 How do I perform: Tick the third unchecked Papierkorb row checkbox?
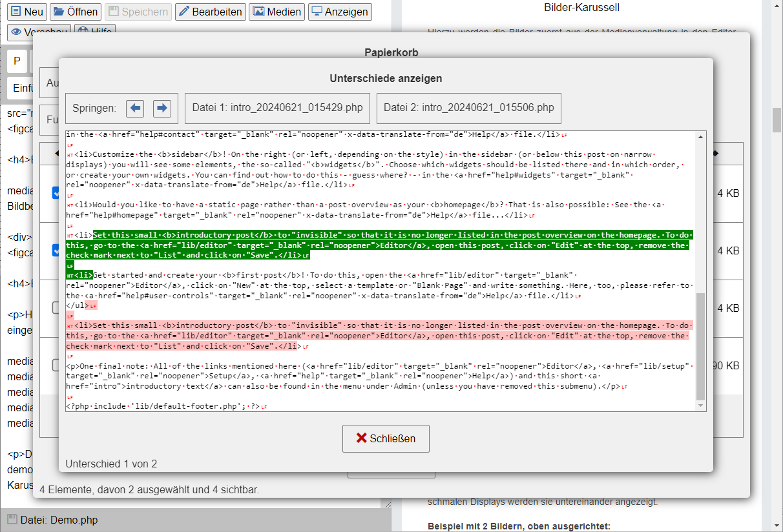click(56, 308)
